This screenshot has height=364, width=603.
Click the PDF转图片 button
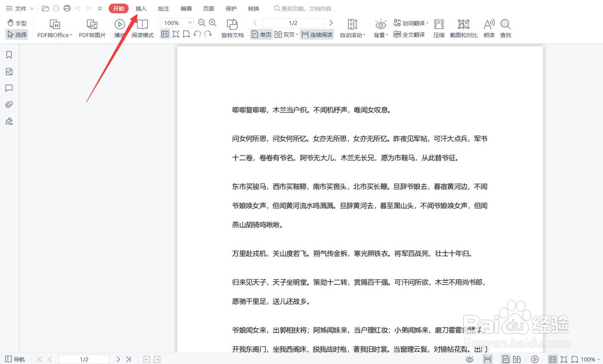[x=92, y=29]
